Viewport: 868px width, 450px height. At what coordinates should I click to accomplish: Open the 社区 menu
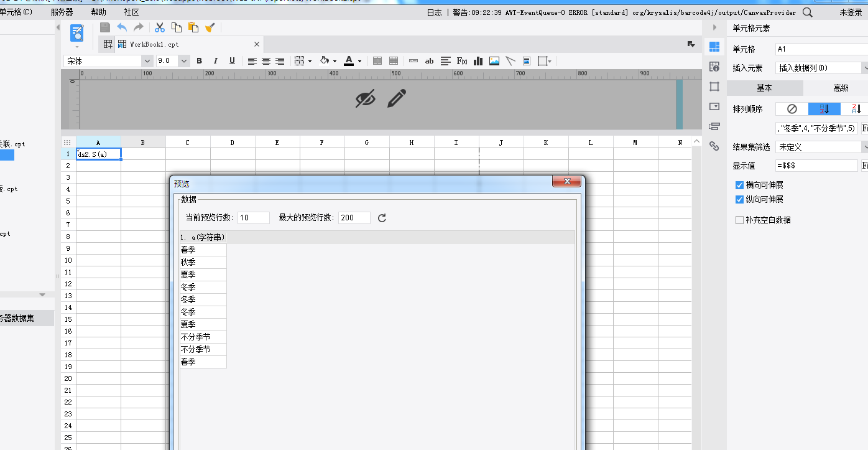coord(131,12)
